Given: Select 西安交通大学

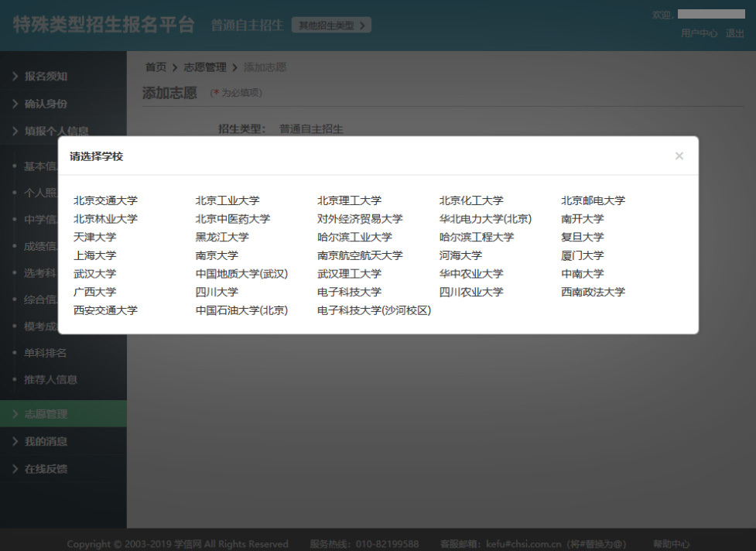Looking at the screenshot, I should click(x=105, y=310).
